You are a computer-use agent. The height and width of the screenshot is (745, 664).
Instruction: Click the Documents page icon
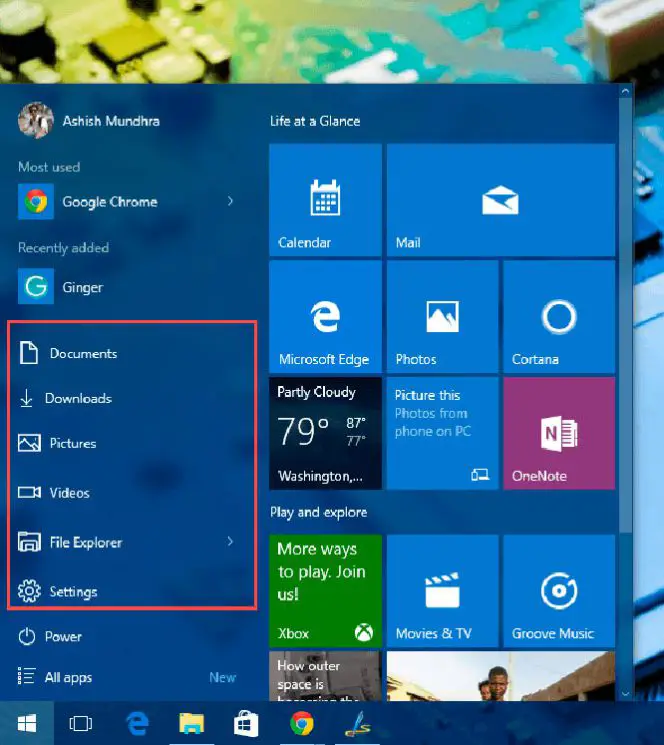(28, 353)
